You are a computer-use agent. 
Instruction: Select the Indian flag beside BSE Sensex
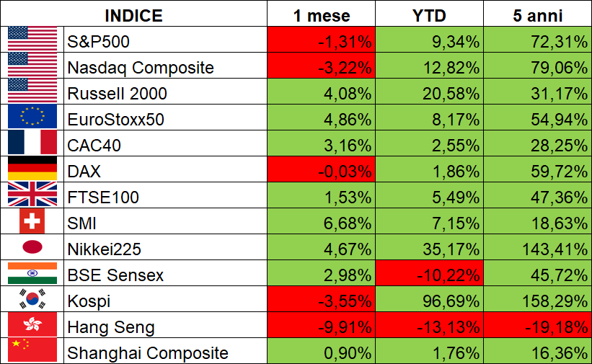click(32, 273)
